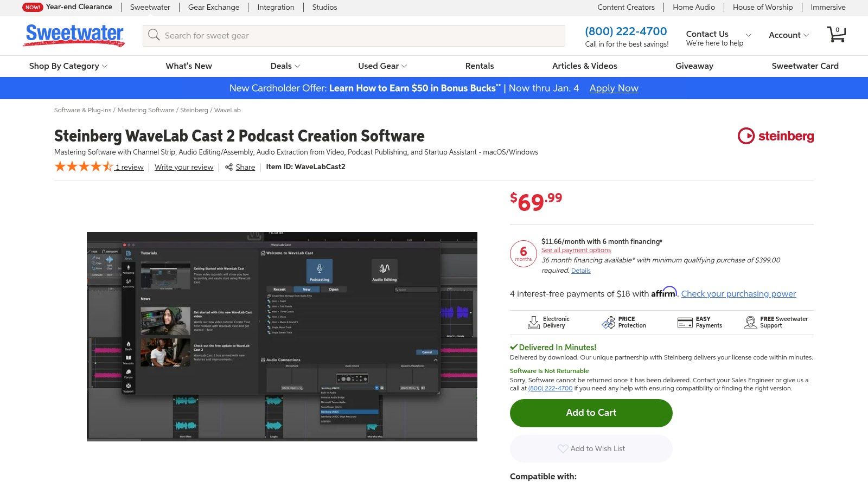
Task: Expand the Used Gear menu
Action: (382, 66)
